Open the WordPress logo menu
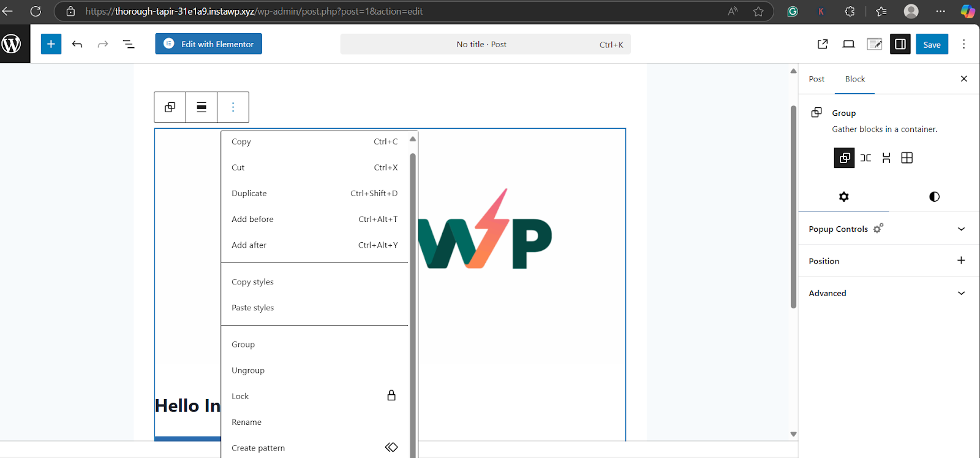The height and width of the screenshot is (458, 980). (12, 44)
